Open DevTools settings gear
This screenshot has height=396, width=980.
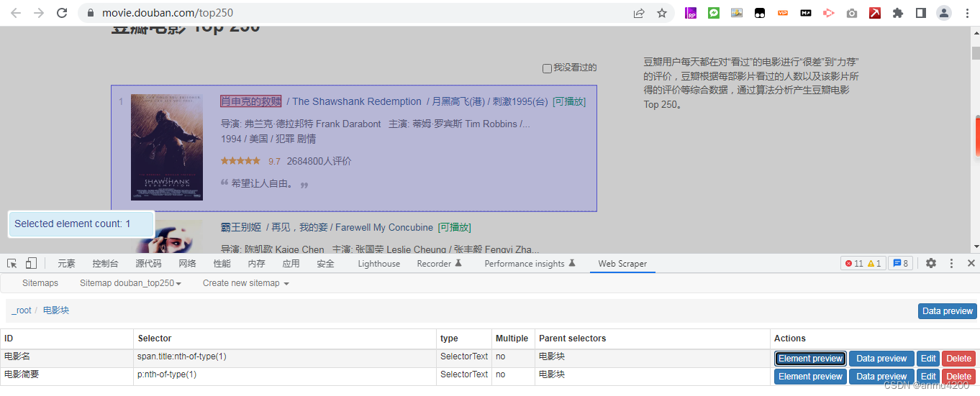point(931,263)
